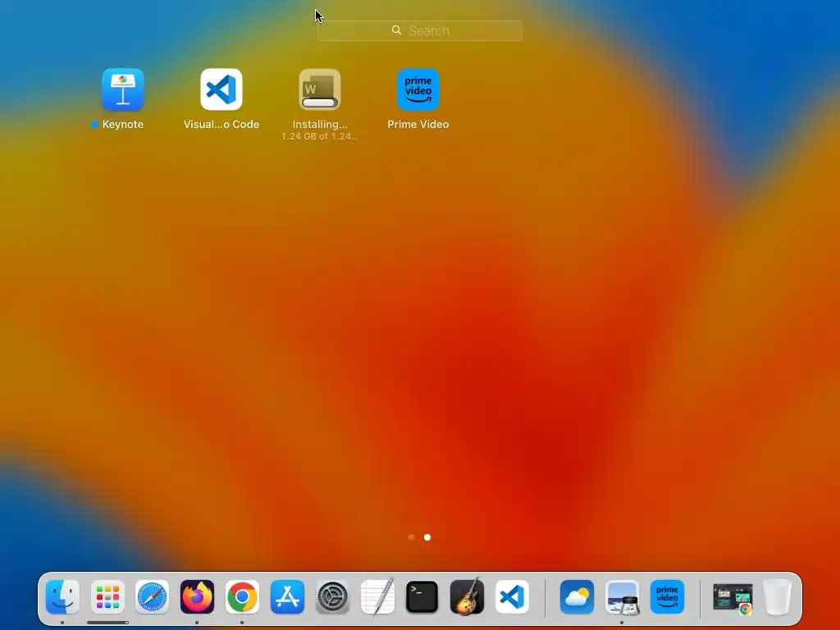Image resolution: width=840 pixels, height=630 pixels.
Task: Launch Firefox from the Dock
Action: pyautogui.click(x=197, y=597)
